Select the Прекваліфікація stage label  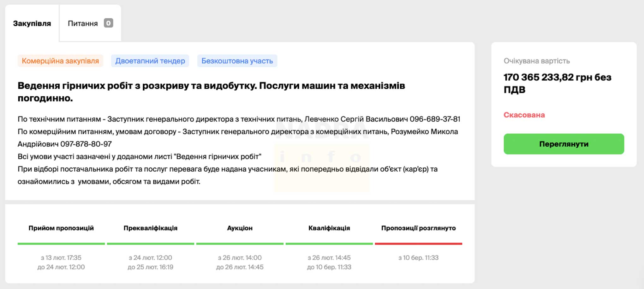coord(150,228)
